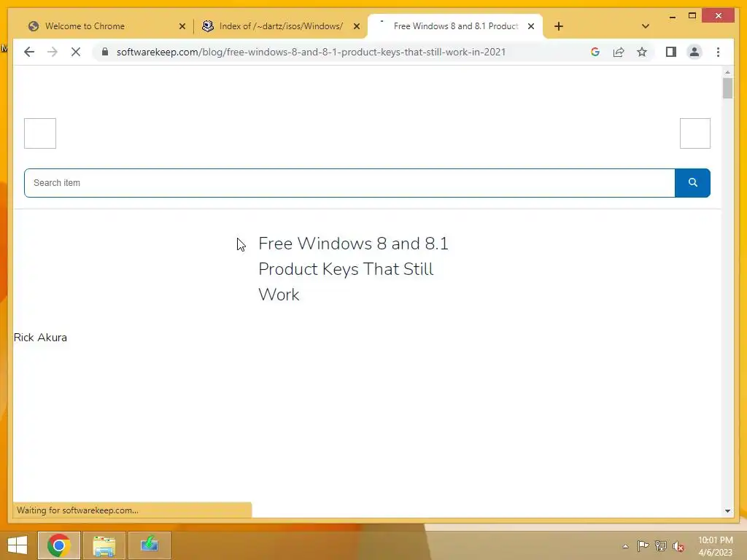Switch to Index of /~dartz/isos/Windows/ tab
Screen dimensions: 747x560
point(281,26)
